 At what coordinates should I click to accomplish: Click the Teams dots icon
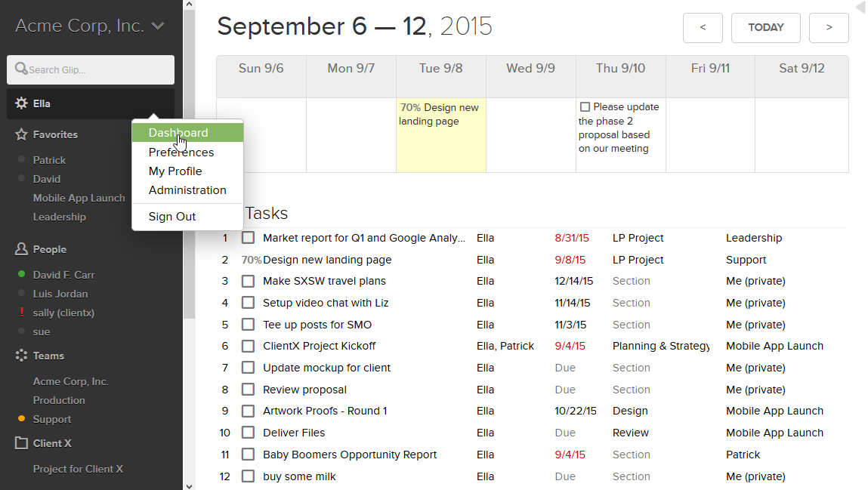(x=21, y=356)
